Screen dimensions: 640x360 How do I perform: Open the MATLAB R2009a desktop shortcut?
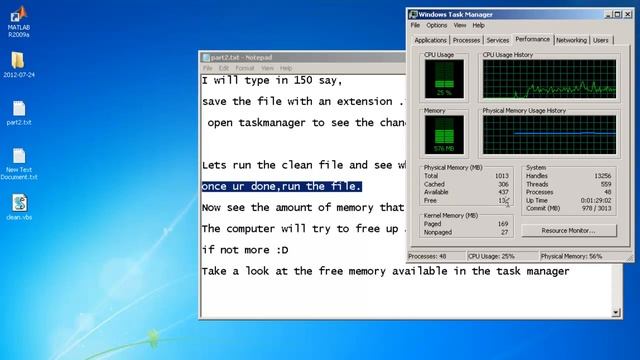pyautogui.click(x=19, y=22)
